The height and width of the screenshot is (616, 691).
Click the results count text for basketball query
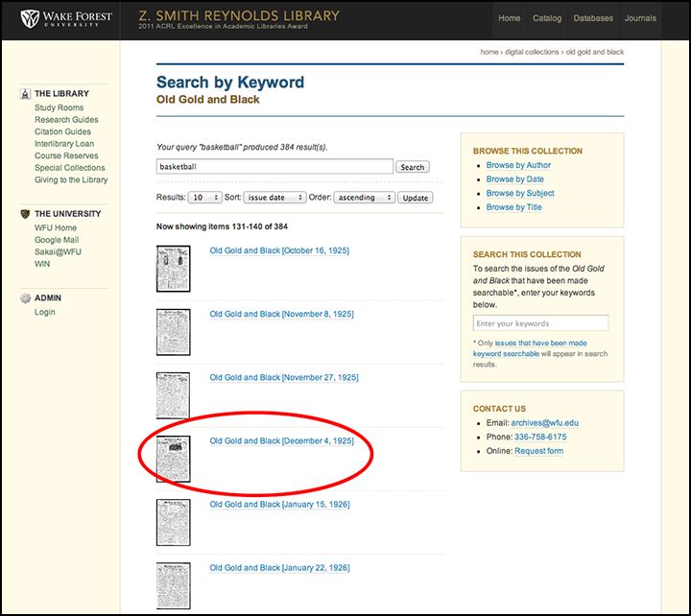pos(242,147)
